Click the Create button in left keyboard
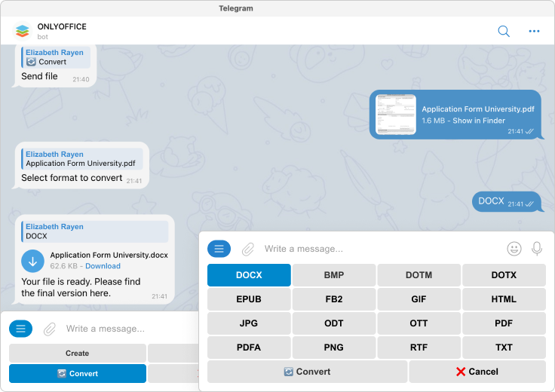This screenshot has width=555, height=392. click(77, 353)
